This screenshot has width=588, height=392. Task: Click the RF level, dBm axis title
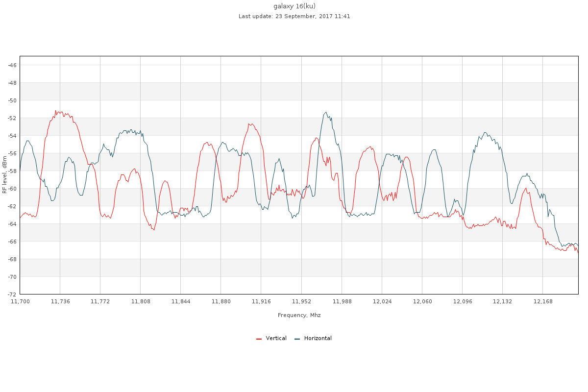tap(5, 174)
